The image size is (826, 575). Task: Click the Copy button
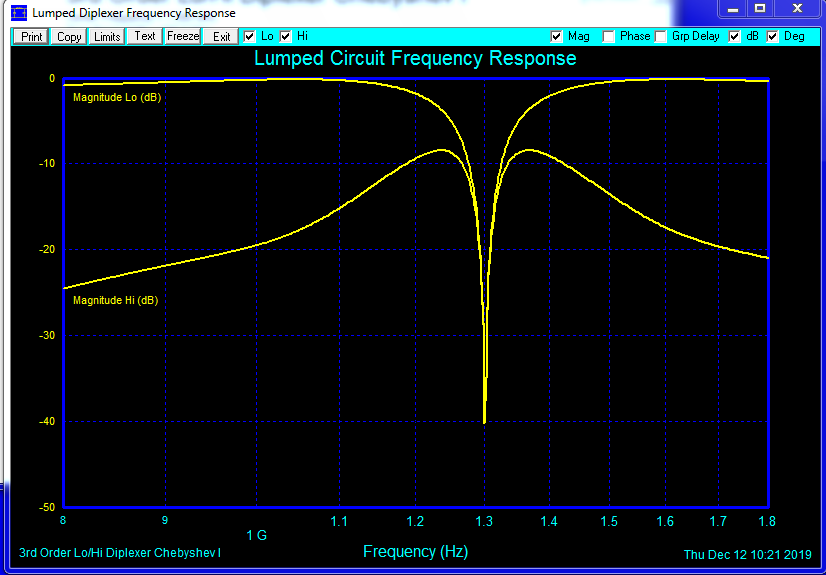coord(69,37)
